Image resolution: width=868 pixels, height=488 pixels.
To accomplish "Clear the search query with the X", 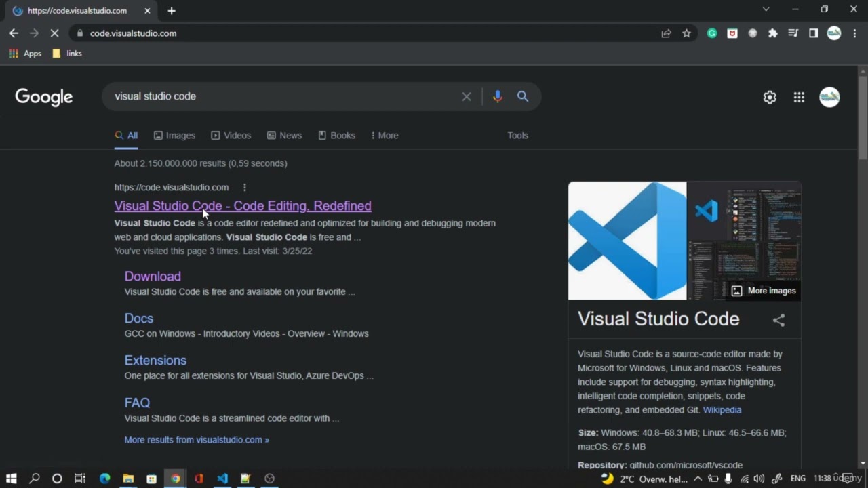I will (467, 97).
